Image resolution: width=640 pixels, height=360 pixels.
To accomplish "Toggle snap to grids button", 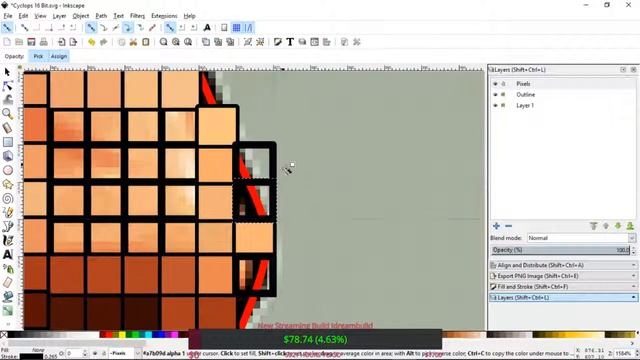I will [236, 28].
